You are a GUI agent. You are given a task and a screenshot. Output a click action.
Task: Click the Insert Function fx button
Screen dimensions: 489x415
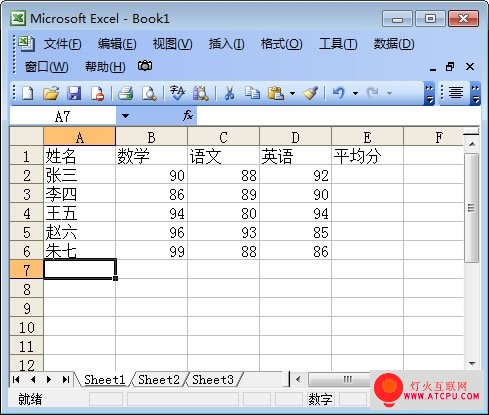pyautogui.click(x=188, y=116)
